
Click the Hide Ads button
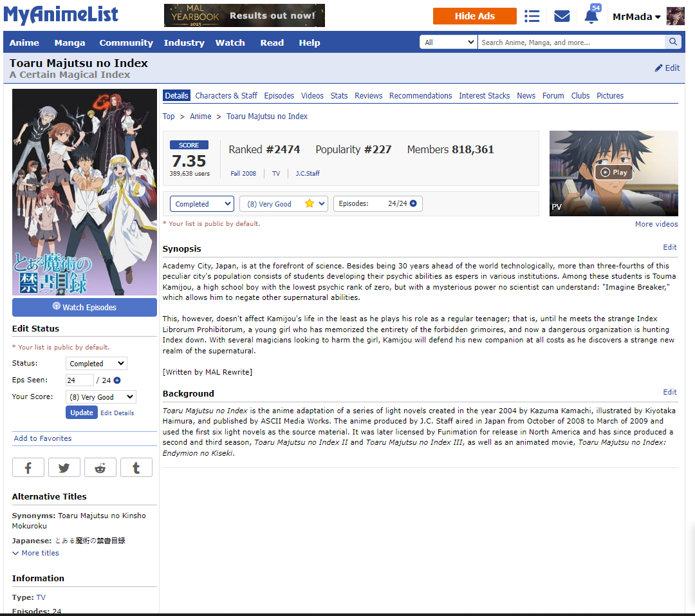(474, 16)
